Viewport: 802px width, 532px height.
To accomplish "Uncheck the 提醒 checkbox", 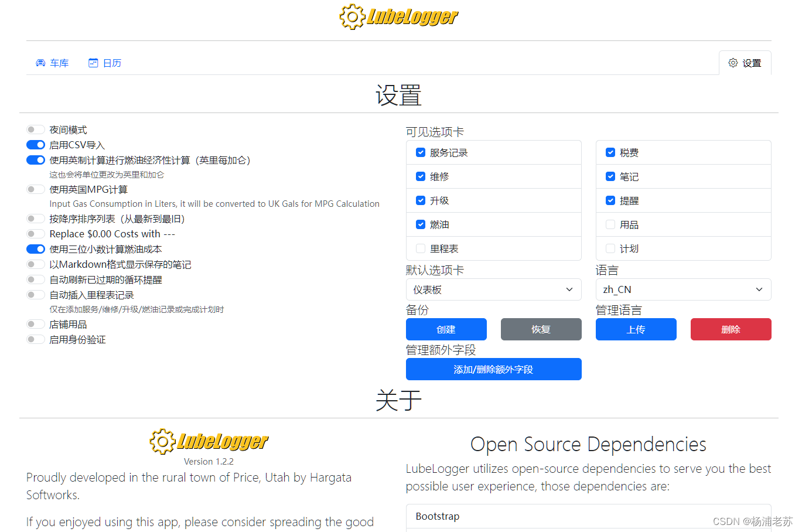I will point(610,200).
